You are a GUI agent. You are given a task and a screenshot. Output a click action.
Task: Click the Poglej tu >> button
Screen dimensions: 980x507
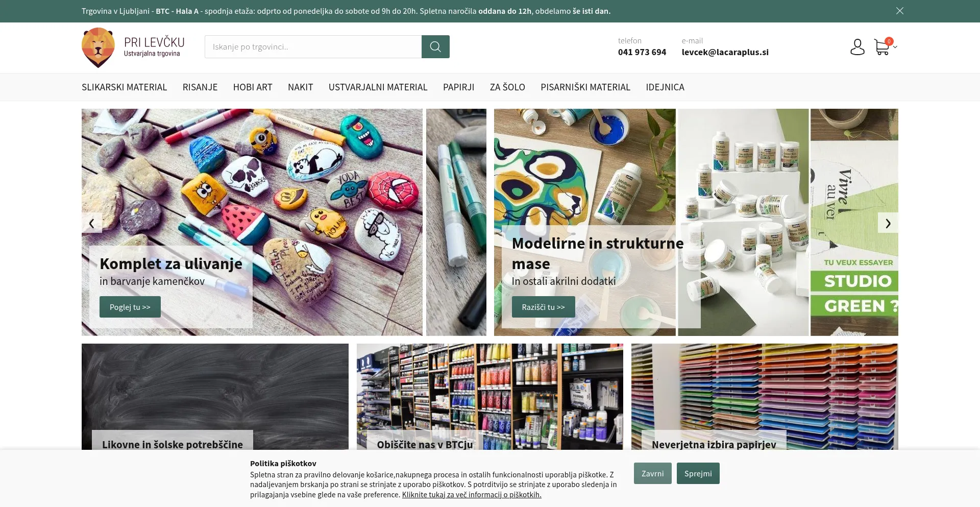130,307
